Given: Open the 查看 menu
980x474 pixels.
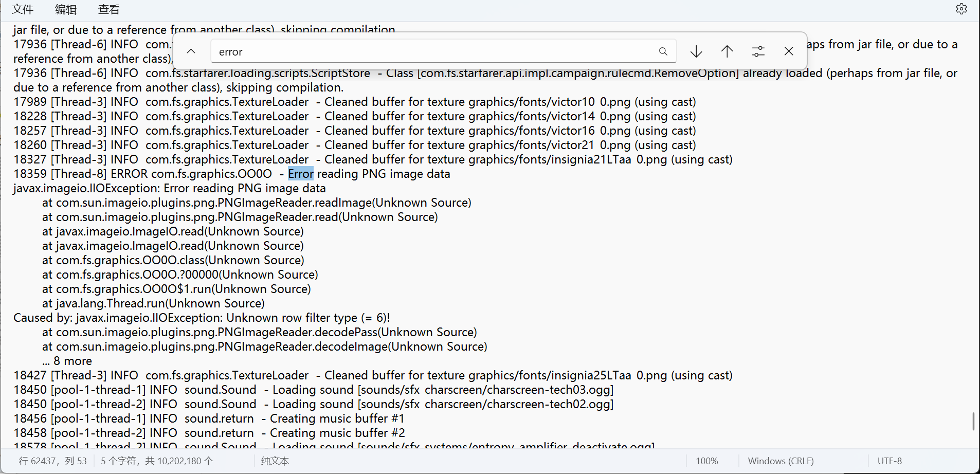Looking at the screenshot, I should tap(108, 9).
